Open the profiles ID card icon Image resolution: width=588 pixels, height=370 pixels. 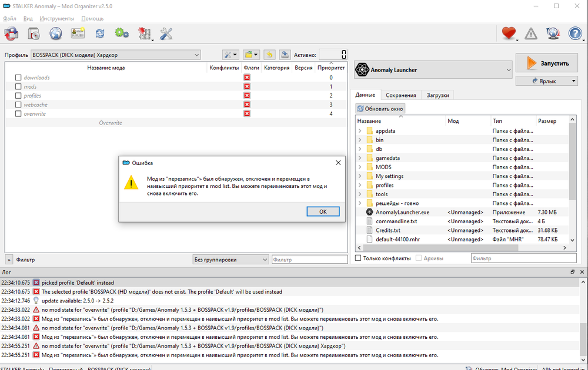click(78, 33)
